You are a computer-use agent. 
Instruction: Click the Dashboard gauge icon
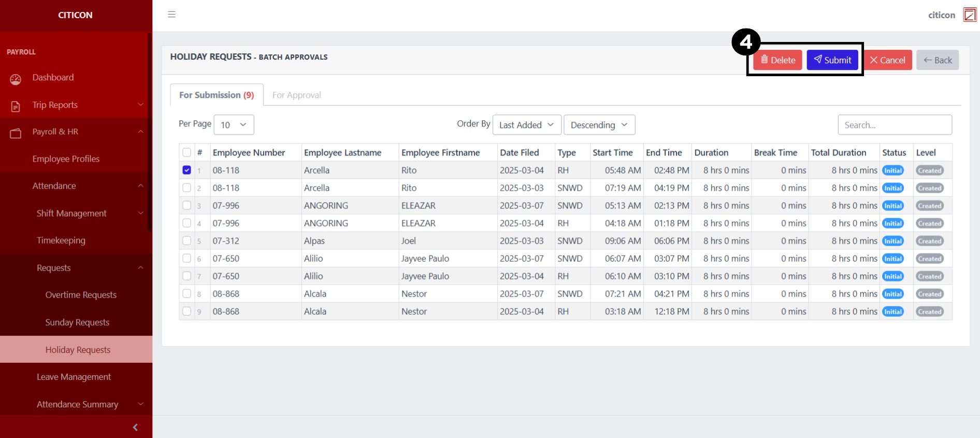pyautogui.click(x=16, y=79)
